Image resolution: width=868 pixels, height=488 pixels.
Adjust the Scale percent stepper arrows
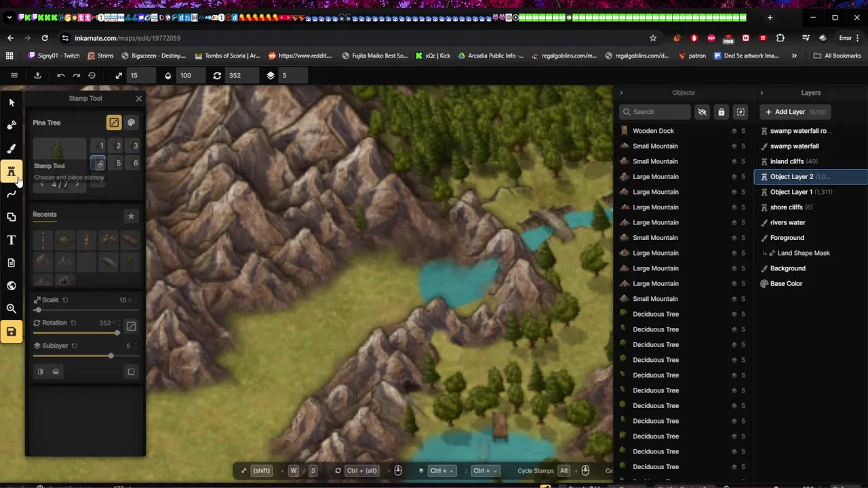136,300
